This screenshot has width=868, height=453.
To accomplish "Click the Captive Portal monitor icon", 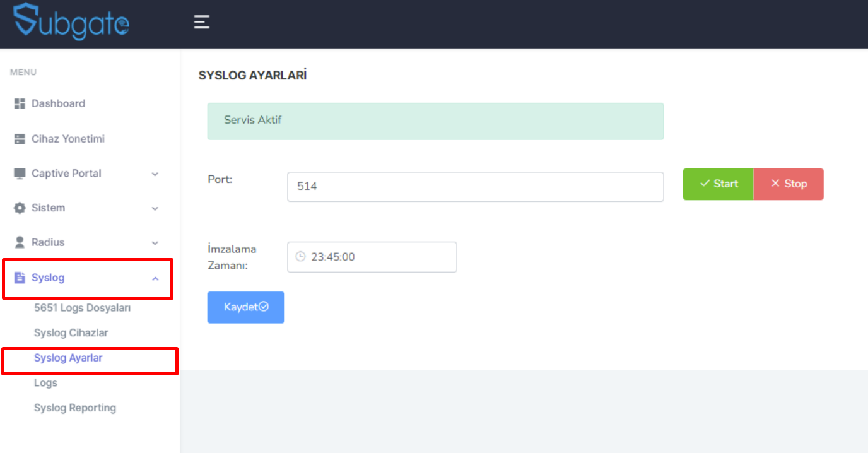I will click(20, 174).
